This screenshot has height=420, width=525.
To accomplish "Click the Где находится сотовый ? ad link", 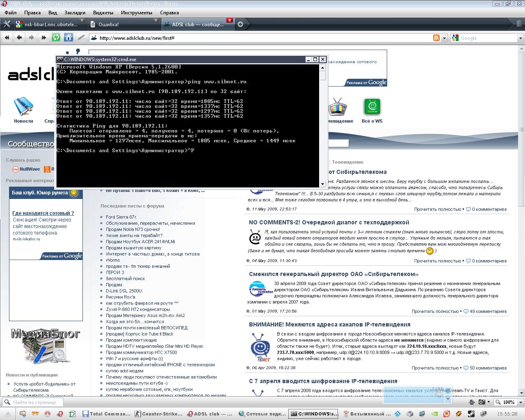I will click(x=43, y=213).
